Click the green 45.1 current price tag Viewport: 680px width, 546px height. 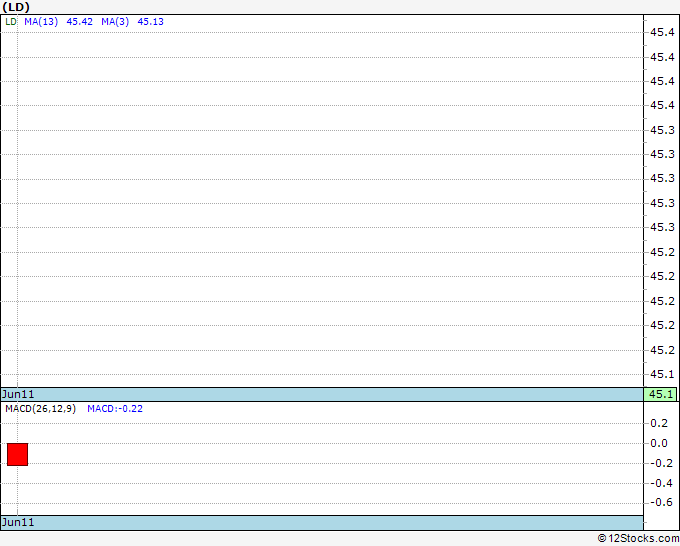660,394
